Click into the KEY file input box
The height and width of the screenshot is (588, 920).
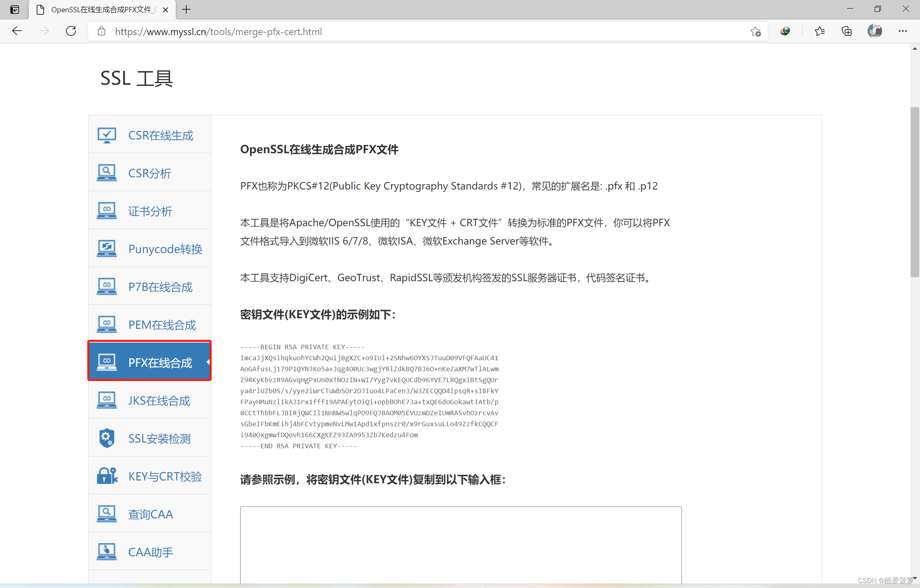(x=460, y=544)
